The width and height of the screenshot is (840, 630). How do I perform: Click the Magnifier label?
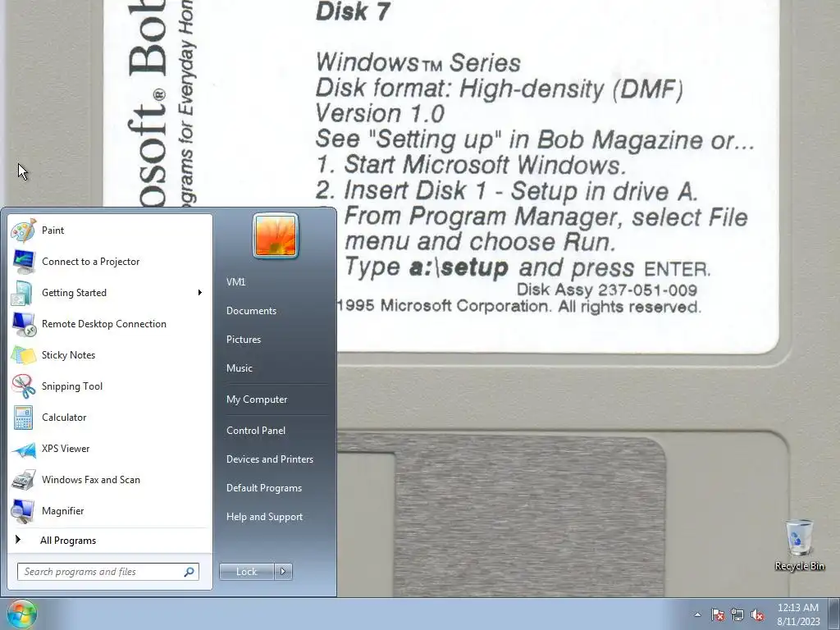pos(63,511)
